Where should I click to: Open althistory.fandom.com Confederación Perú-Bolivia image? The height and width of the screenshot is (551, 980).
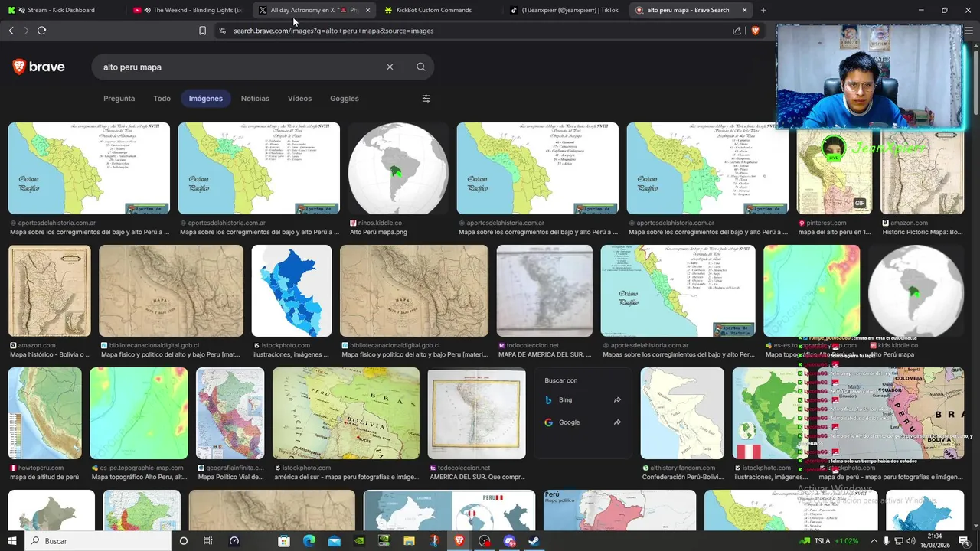tap(682, 413)
